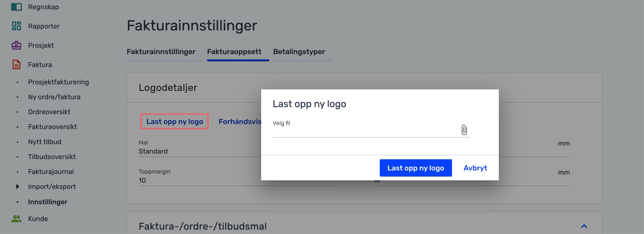Collapse the Faktura-/ordre-/tilbudsmal section chevron
The height and width of the screenshot is (234, 644).
click(584, 226)
